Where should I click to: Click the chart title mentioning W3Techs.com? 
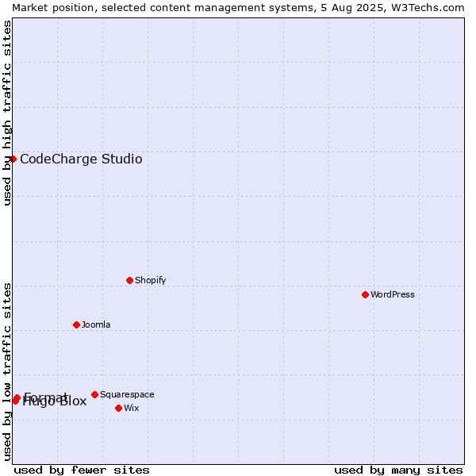pyautogui.click(x=238, y=8)
